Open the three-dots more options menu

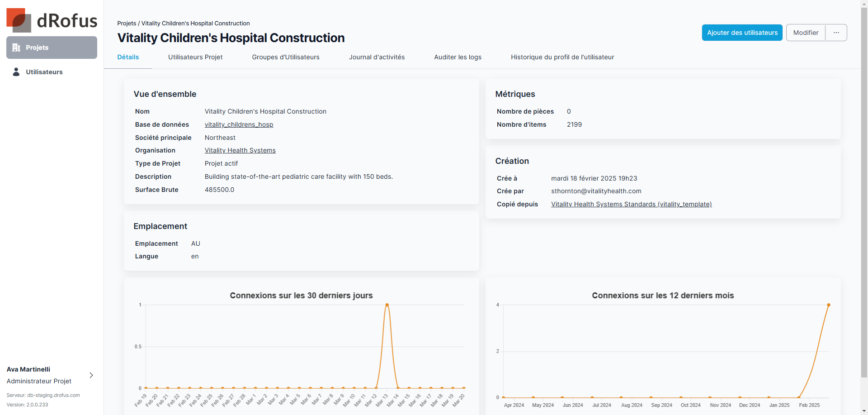tap(836, 33)
